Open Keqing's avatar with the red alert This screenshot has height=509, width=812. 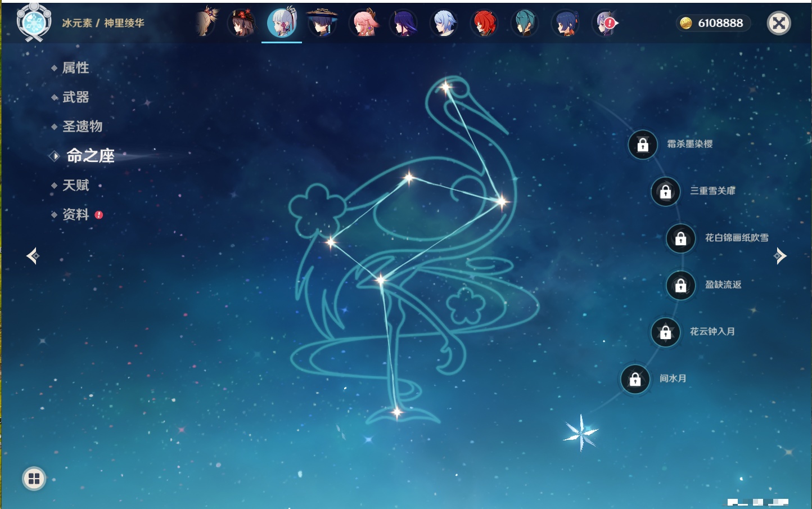point(606,24)
